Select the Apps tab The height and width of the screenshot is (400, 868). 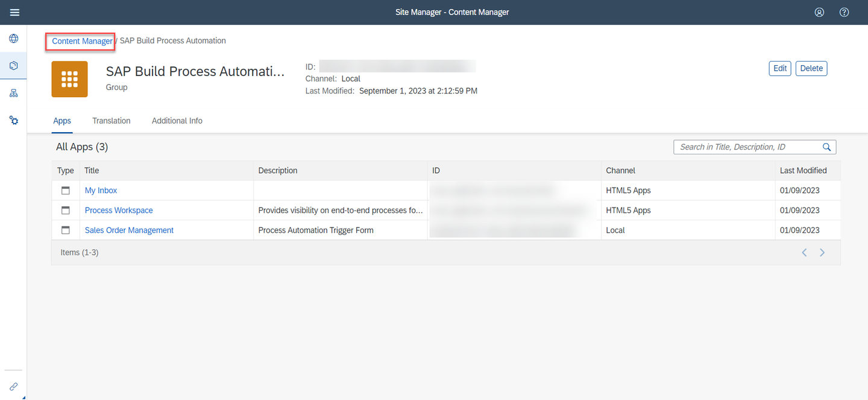click(x=62, y=121)
